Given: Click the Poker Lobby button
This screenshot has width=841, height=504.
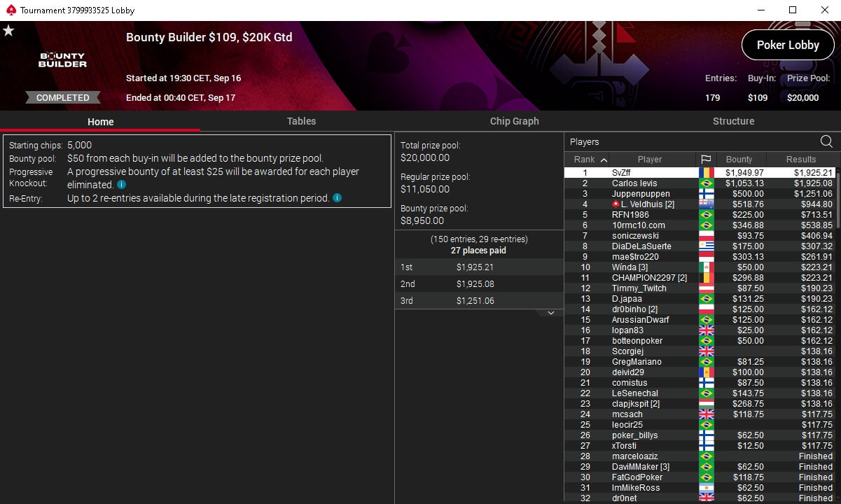Looking at the screenshot, I should point(788,45).
